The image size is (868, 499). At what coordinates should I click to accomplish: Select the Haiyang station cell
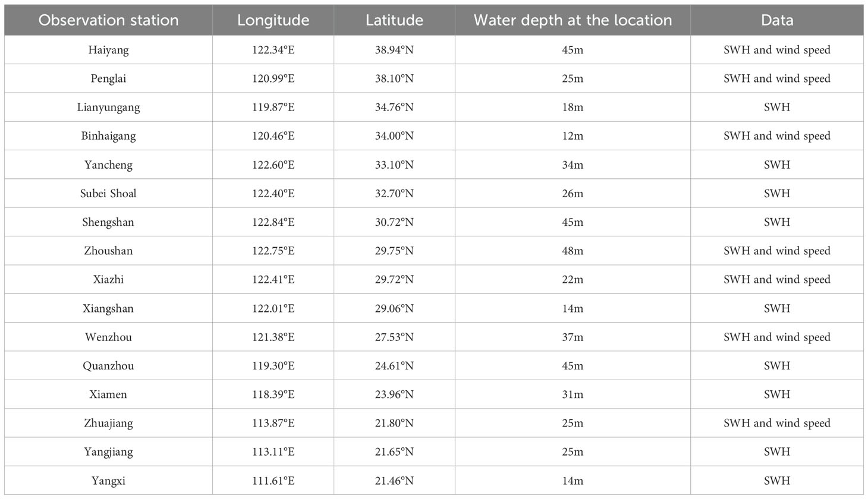click(108, 50)
